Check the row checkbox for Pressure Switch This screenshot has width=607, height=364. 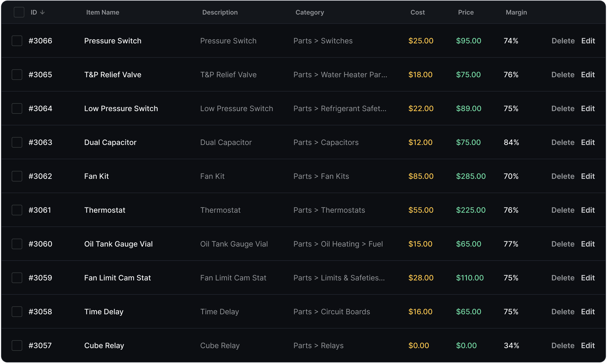point(17,41)
